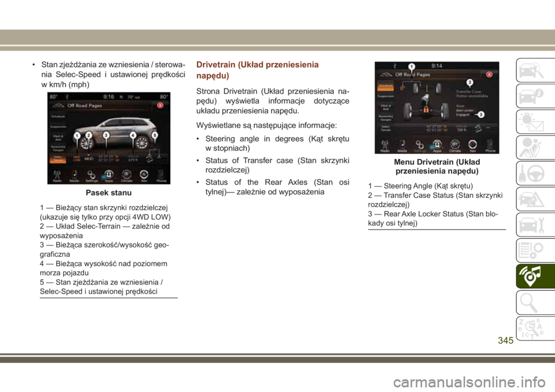
Task: Click the page number 345
Action: point(505,341)
